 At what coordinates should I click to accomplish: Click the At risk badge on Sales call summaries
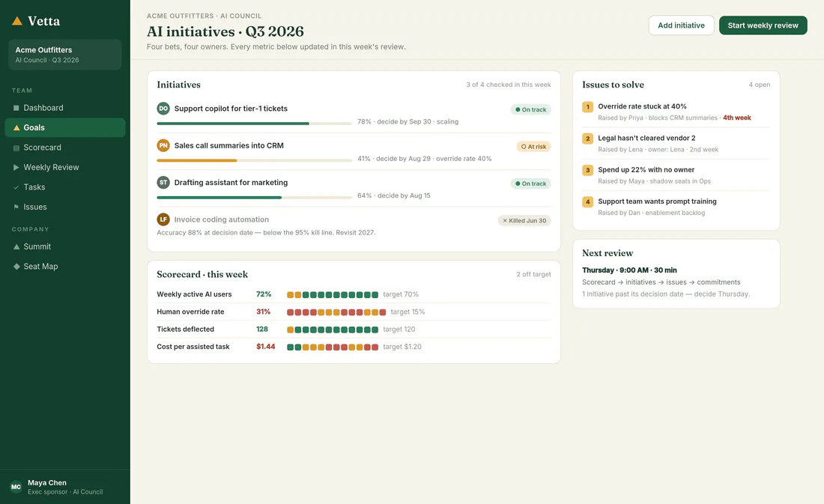533,147
